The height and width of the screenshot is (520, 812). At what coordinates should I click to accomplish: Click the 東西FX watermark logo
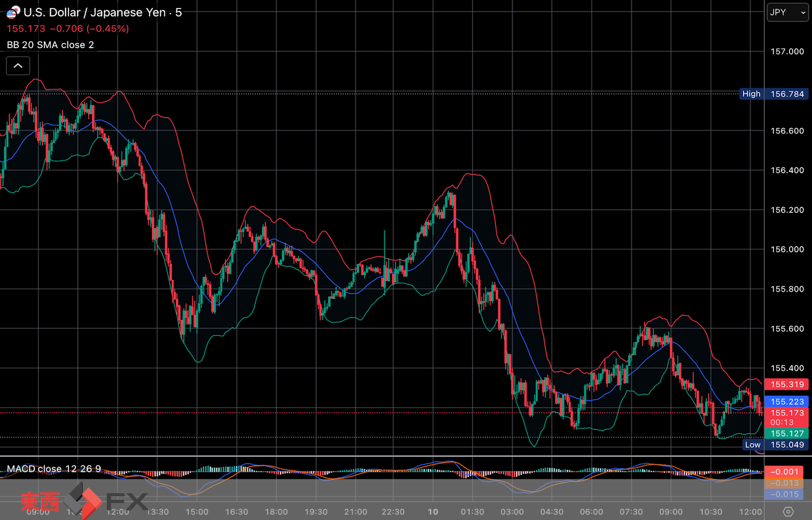click(x=84, y=501)
